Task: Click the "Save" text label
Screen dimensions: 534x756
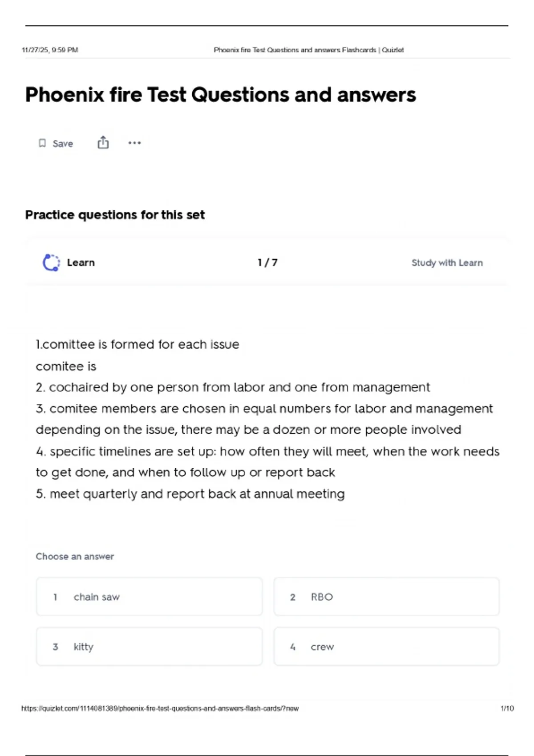Action: 63,144
